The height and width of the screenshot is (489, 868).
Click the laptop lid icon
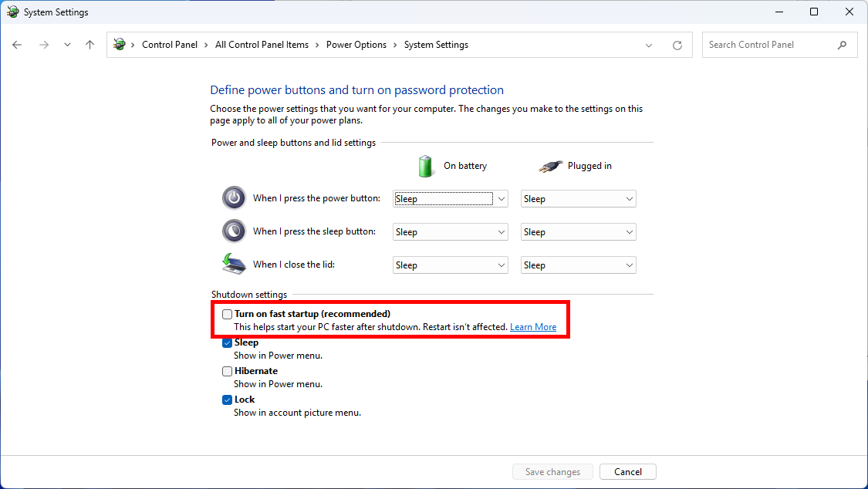point(234,264)
